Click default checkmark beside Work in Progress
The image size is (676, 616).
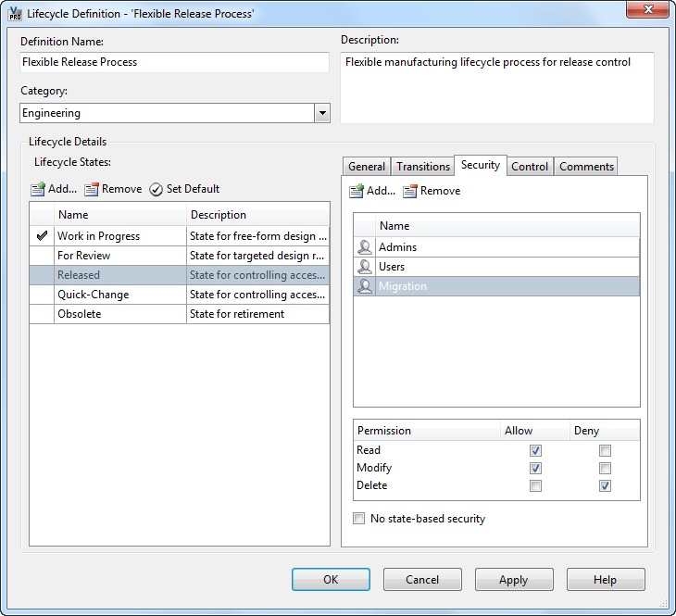[x=42, y=236]
